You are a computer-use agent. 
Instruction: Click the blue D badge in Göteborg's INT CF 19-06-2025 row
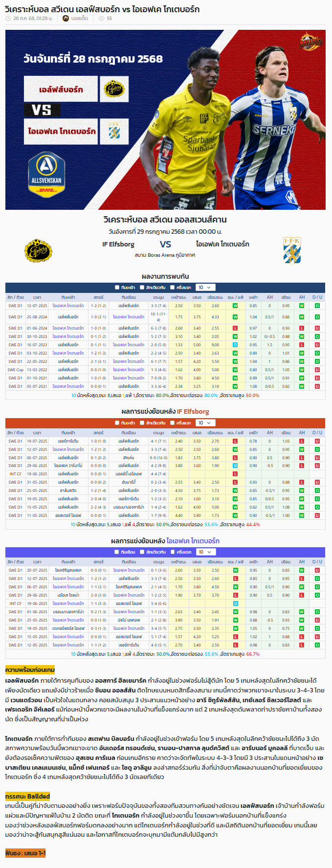coord(235,603)
